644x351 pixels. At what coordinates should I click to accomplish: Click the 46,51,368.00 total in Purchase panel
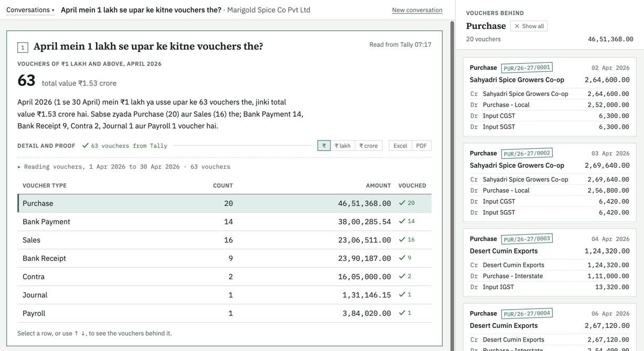pos(610,39)
